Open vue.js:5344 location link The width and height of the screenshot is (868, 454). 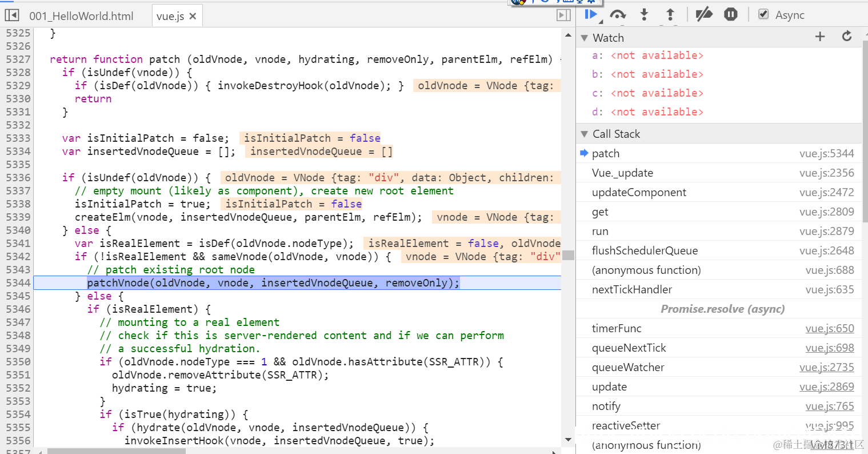pyautogui.click(x=827, y=153)
